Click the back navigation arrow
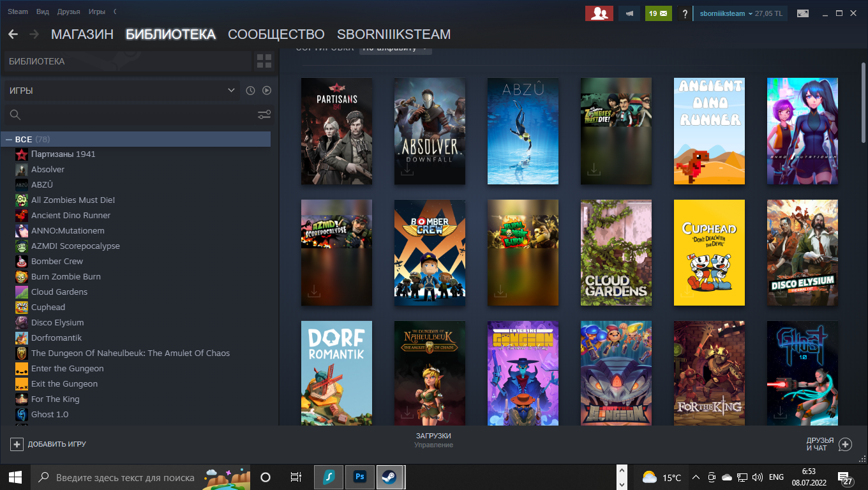This screenshot has width=868, height=490. [x=13, y=34]
